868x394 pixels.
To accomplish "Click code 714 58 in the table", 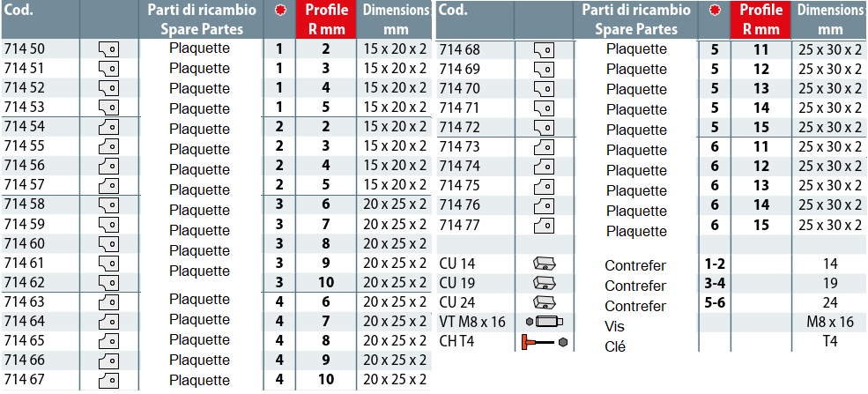I will pyautogui.click(x=25, y=204).
